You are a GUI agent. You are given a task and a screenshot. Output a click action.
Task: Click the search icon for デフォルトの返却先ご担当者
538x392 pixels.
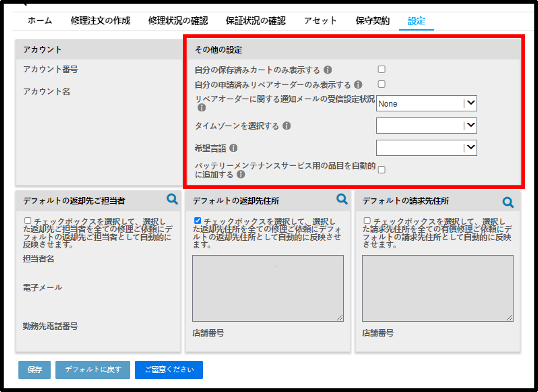click(x=172, y=199)
